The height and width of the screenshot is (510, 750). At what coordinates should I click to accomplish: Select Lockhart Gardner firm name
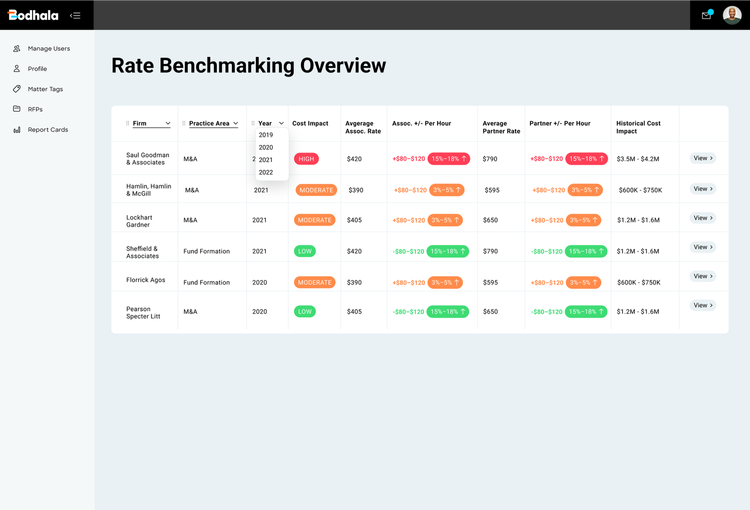coord(139,221)
